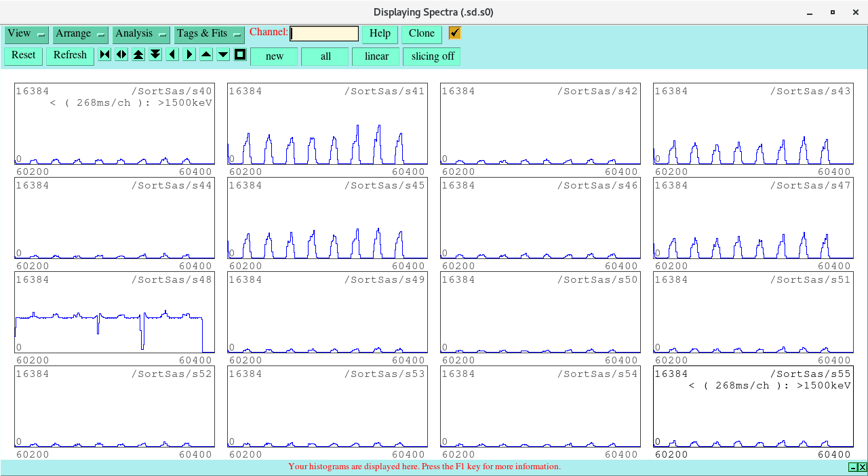
Task: Expand the Arrange dropdown menu
Action: click(80, 34)
